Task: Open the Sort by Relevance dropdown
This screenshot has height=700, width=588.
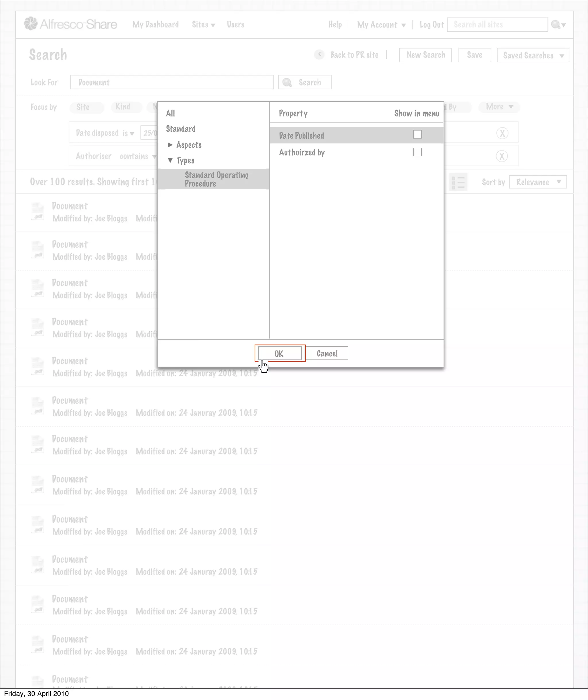Action: click(x=538, y=182)
